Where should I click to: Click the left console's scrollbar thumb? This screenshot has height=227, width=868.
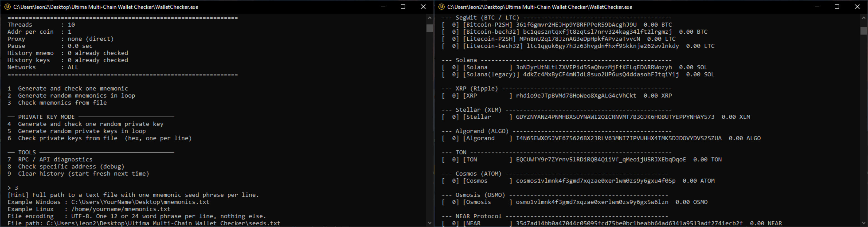pyautogui.click(x=430, y=28)
